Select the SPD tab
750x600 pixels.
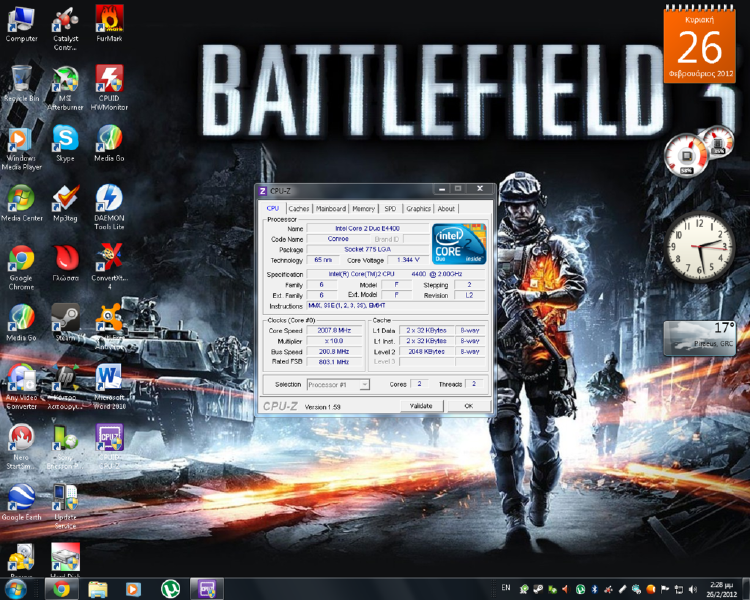(x=390, y=209)
